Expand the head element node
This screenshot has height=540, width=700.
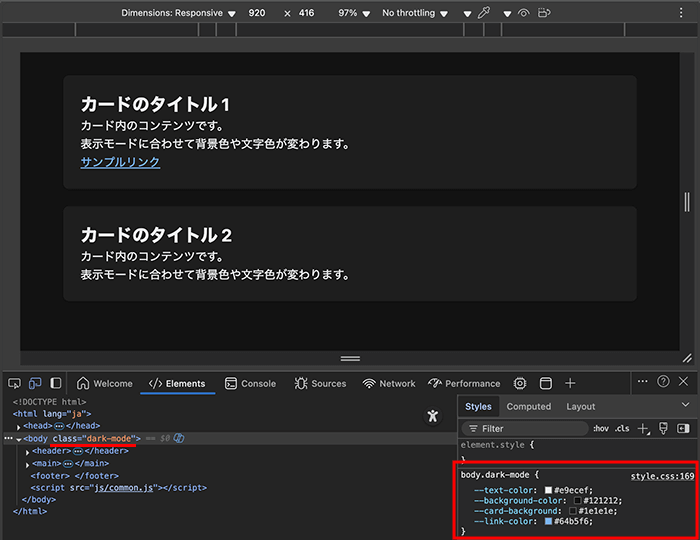point(19,427)
